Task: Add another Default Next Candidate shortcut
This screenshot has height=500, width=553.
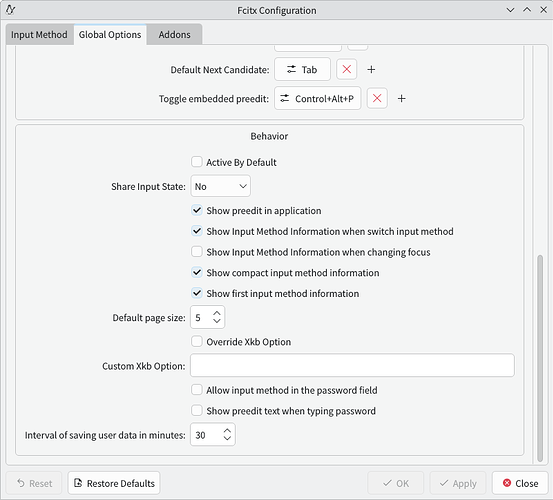Action: point(371,69)
